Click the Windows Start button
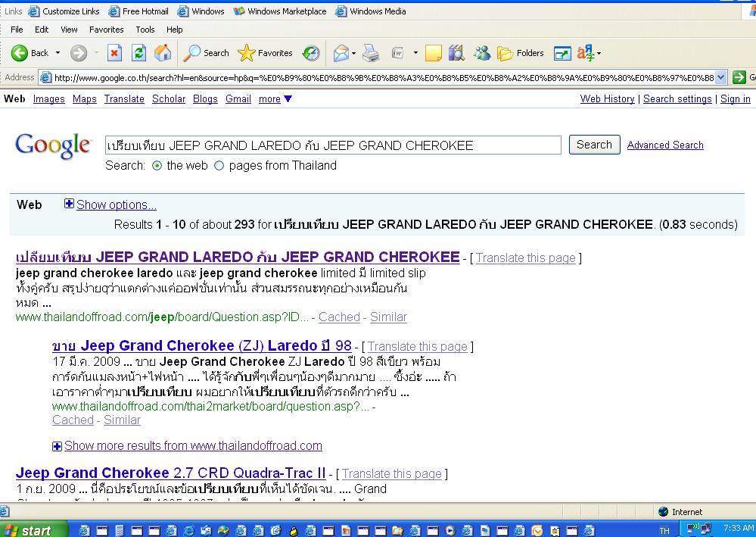756x537 pixels. click(x=26, y=529)
